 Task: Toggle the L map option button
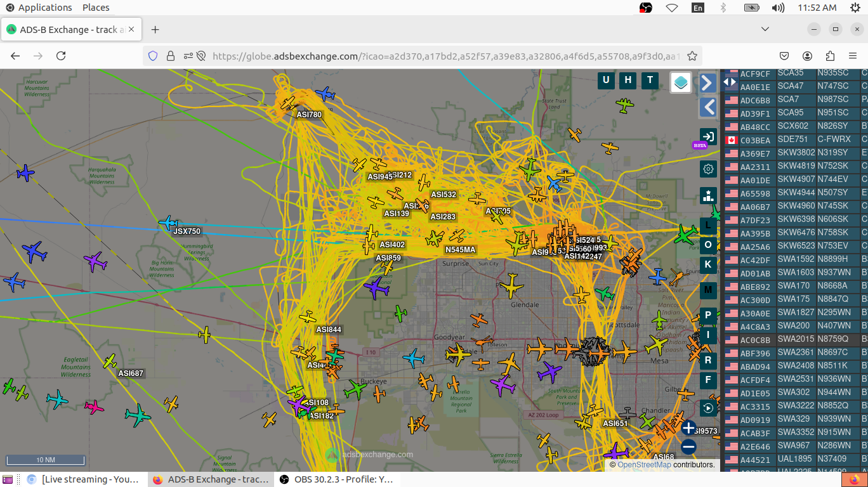coord(708,224)
